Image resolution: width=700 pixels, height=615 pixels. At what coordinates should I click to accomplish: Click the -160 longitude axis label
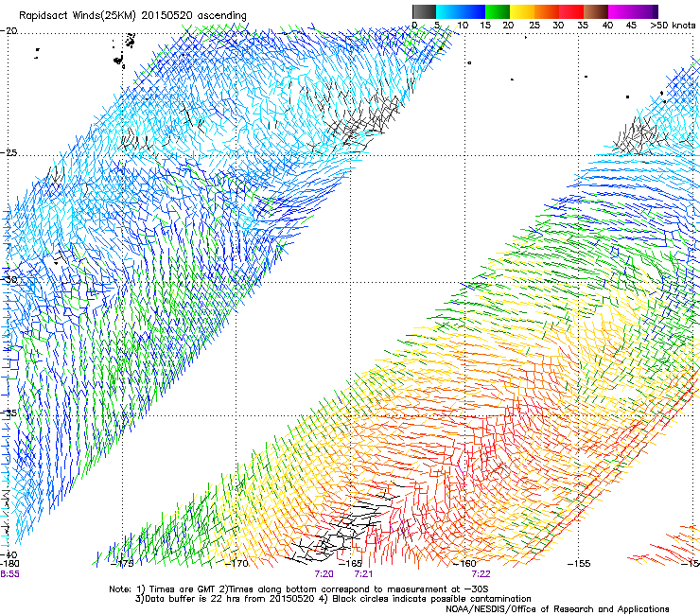(x=464, y=564)
